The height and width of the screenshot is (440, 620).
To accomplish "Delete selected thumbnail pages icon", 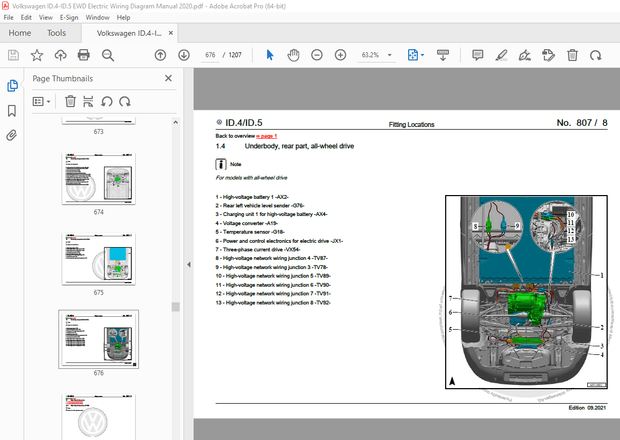I will [x=70, y=102].
